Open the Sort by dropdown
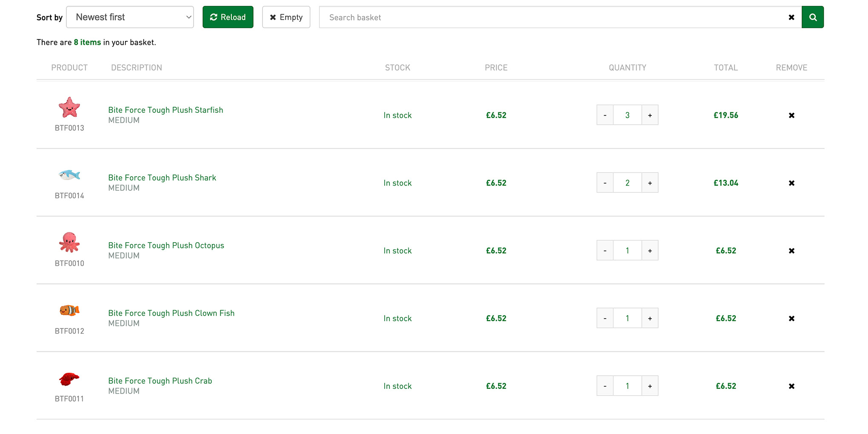Screen dimensions: 868x434 (x=130, y=17)
